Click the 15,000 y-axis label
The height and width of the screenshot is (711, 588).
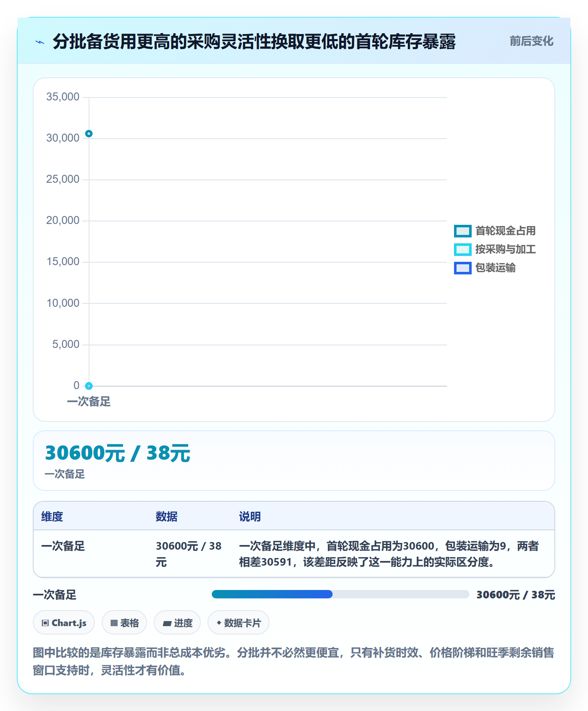(63, 262)
